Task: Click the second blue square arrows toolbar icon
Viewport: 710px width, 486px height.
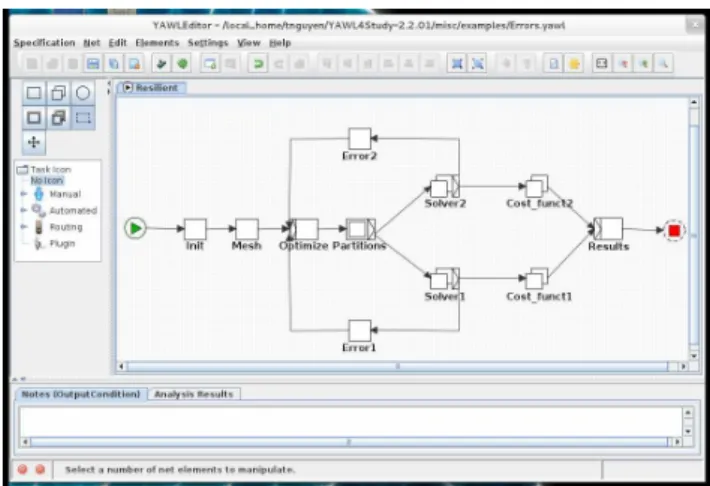Action: pos(478,63)
